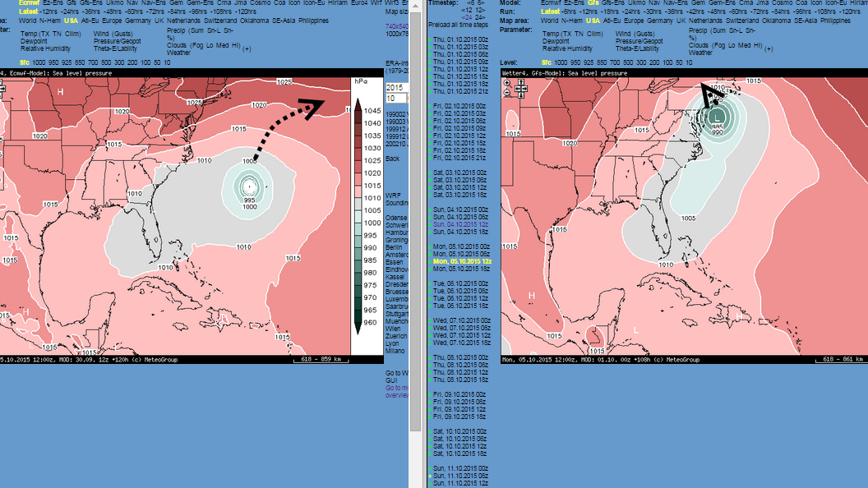
Task: Open the Mon, 05.10.2015 18z timestep
Action: (464, 269)
